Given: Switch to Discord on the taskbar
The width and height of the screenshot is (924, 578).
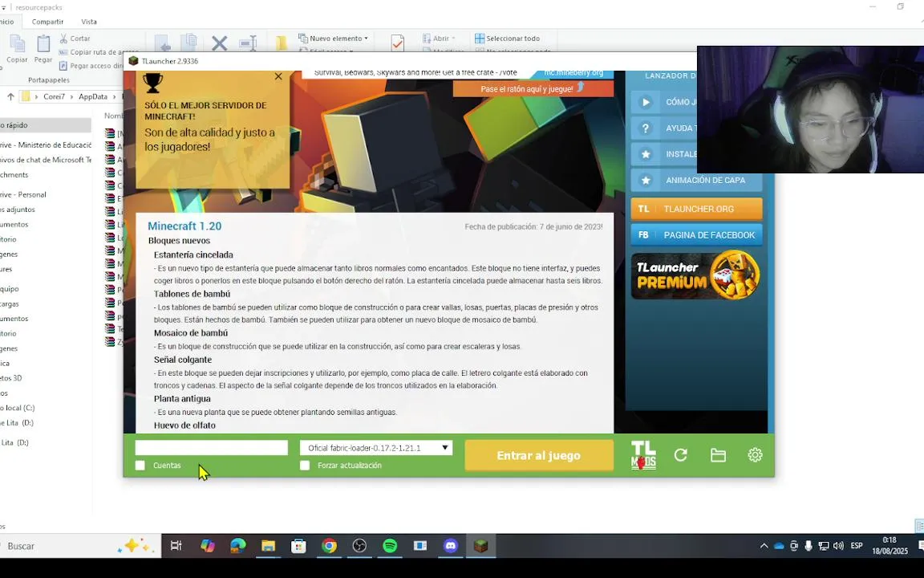Looking at the screenshot, I should pos(451,546).
